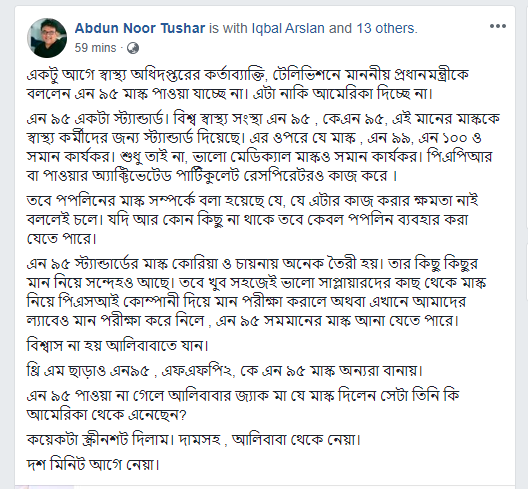Screen dimensions: 528x489
Task: Open Abdun Noor Tushar's profile picture
Action: pyautogui.click(x=47, y=38)
